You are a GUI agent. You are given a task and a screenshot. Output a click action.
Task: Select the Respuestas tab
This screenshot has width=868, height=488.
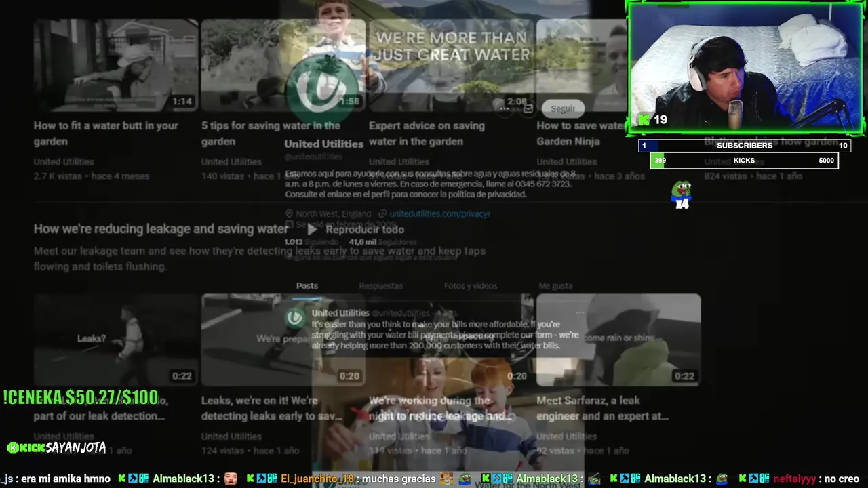click(380, 286)
